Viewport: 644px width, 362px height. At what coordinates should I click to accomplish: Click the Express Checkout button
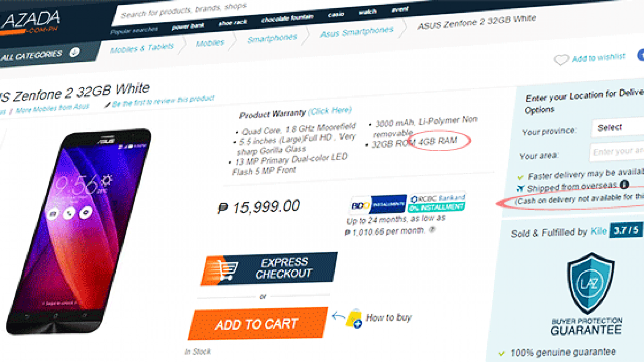click(x=269, y=268)
